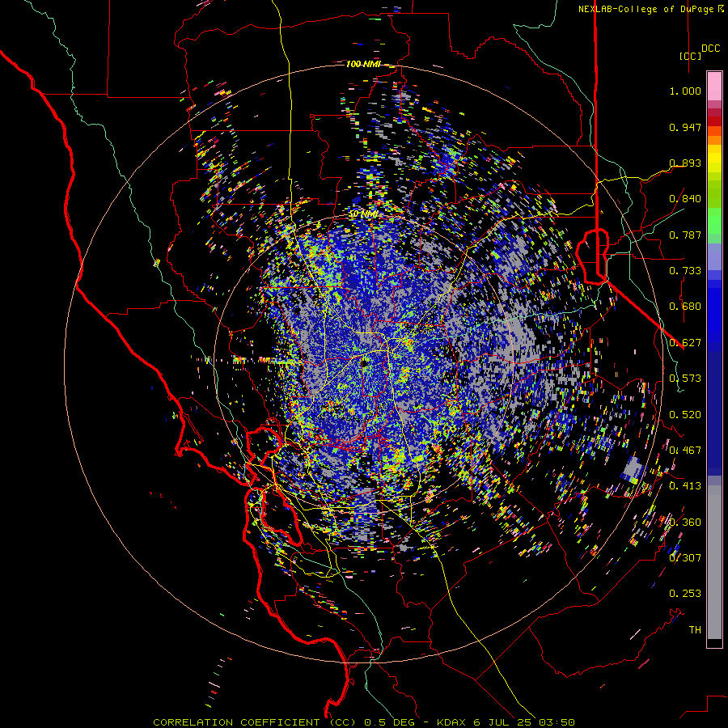The height and width of the screenshot is (728, 728).
Task: Select the 0.893 legend value
Action: pyautogui.click(x=685, y=163)
